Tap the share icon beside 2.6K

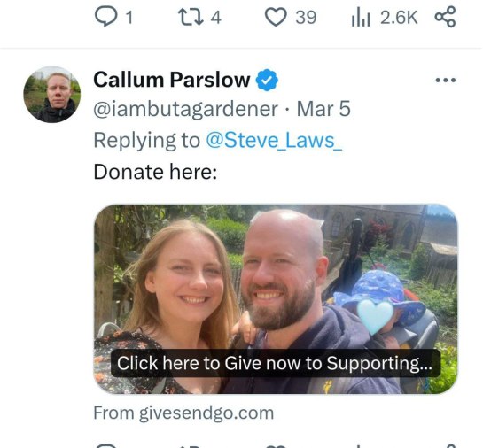(445, 17)
